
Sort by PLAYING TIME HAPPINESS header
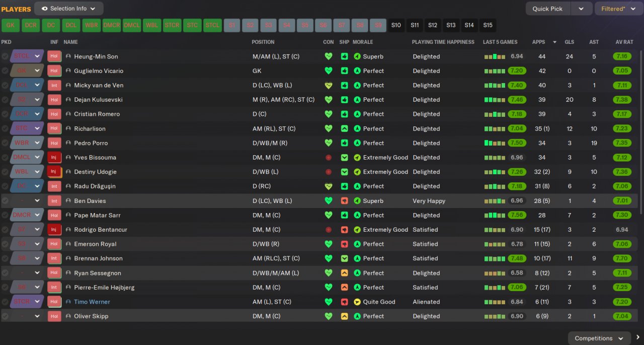[x=443, y=42]
